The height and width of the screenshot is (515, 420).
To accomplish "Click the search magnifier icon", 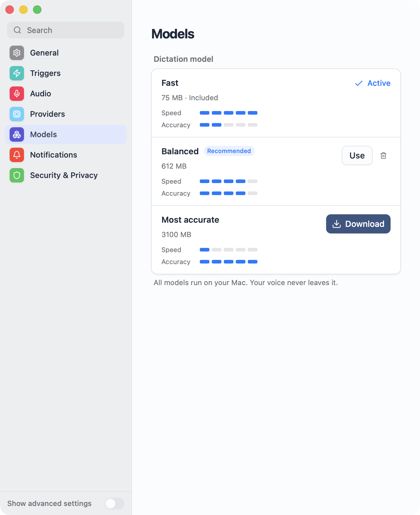I will [17, 30].
